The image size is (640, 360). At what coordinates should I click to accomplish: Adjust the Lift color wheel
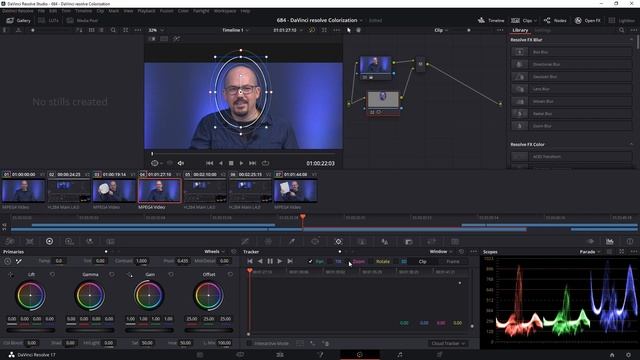[30, 295]
